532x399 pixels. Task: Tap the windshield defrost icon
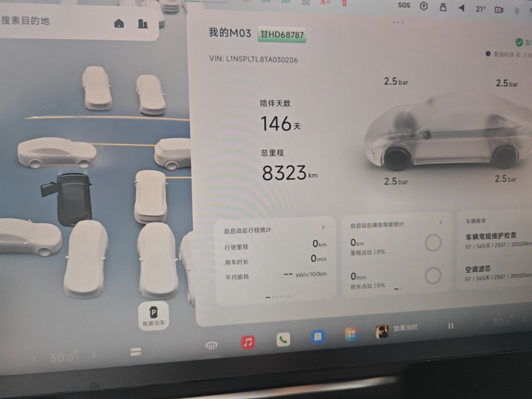click(211, 346)
